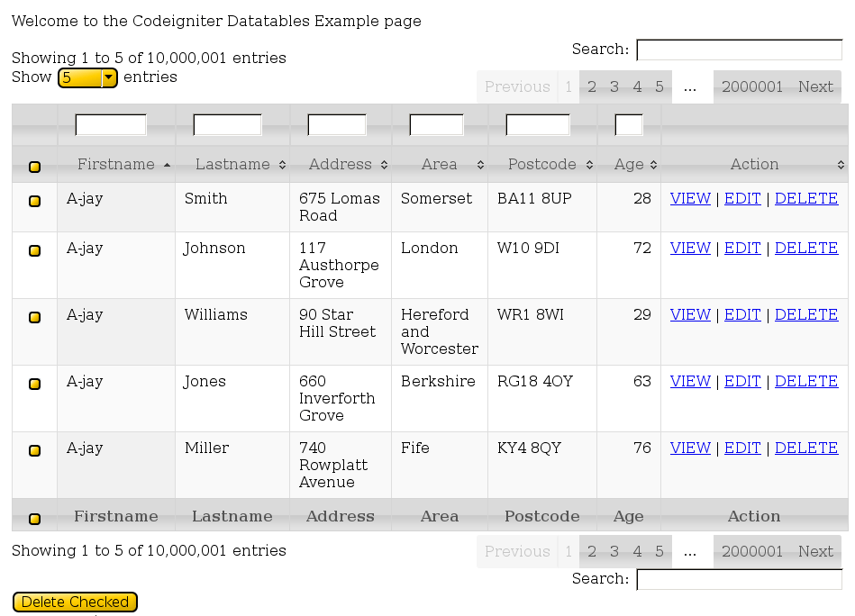The image size is (855, 616).
Task: Open VIEW for the A-jay Johnson record
Action: (690, 248)
